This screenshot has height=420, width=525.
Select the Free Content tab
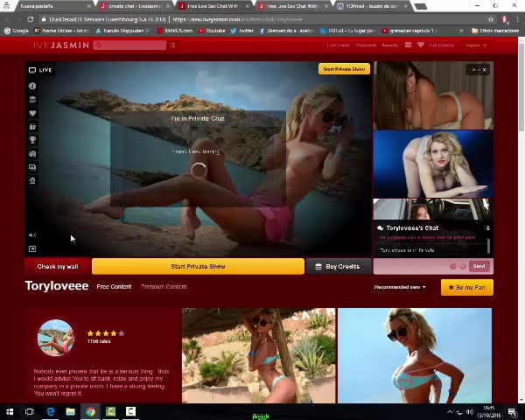point(114,287)
